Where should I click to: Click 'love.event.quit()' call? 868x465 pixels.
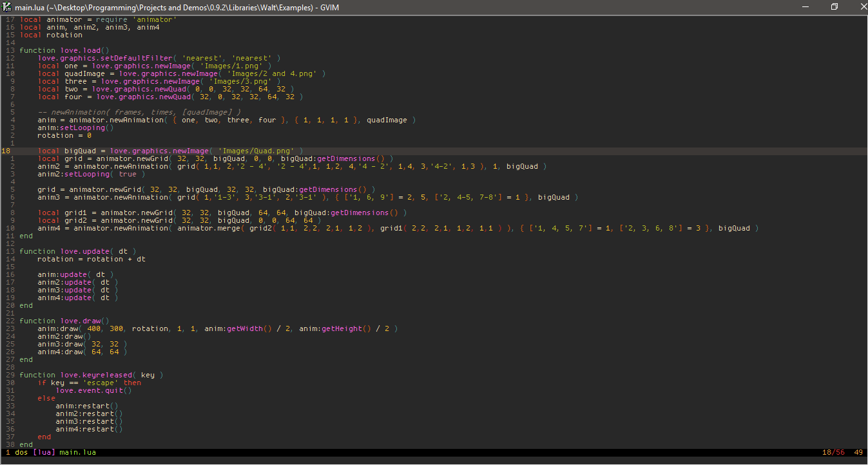[94, 390]
